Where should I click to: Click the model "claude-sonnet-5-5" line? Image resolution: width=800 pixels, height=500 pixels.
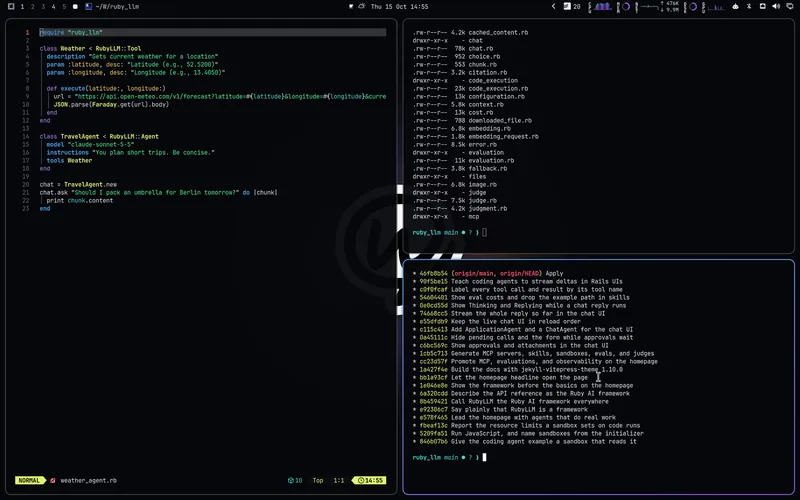tap(90, 144)
